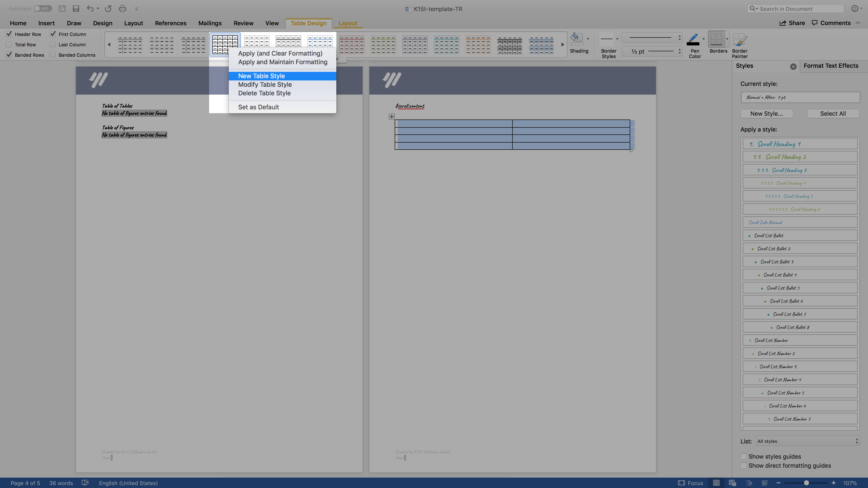Enable the Total Row checkbox
The height and width of the screenshot is (488, 868).
pyautogui.click(x=9, y=44)
